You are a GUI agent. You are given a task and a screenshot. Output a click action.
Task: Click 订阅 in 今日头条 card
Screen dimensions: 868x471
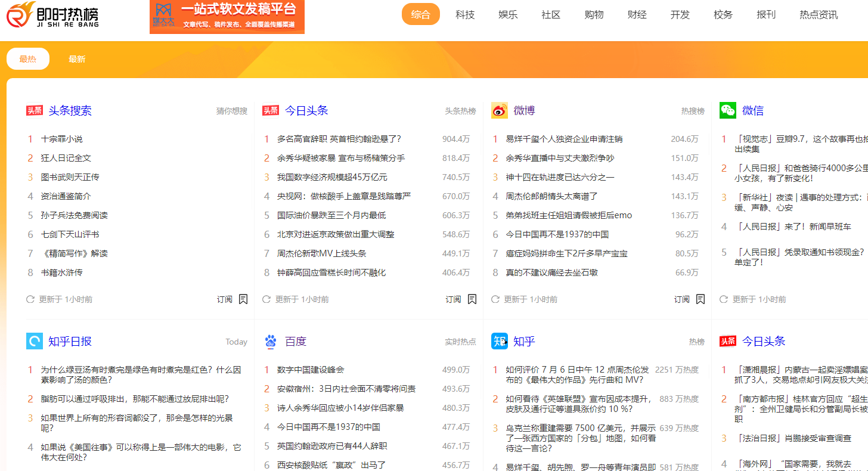tap(454, 299)
